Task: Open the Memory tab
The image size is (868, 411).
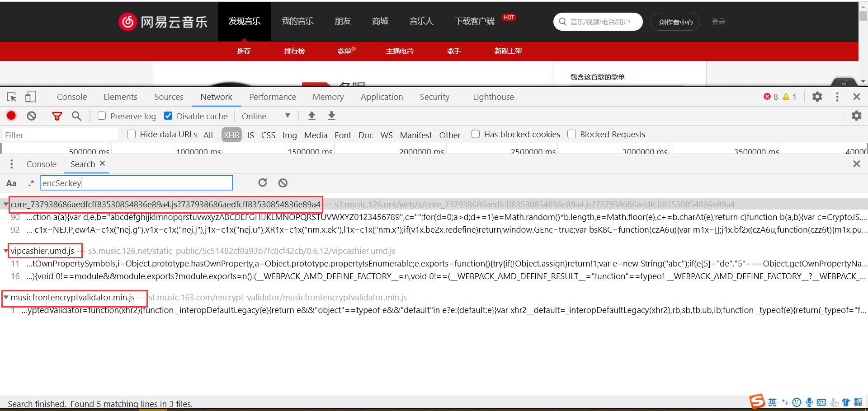Action: pyautogui.click(x=328, y=97)
